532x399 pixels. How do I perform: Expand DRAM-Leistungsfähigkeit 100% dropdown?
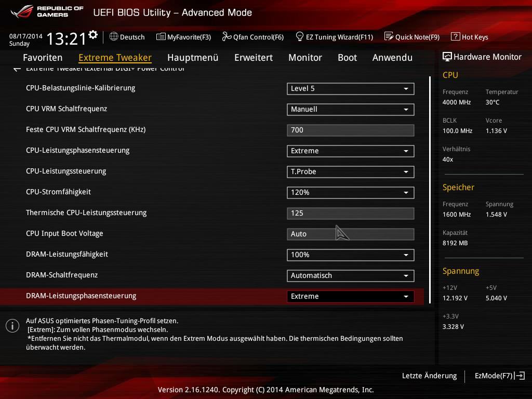(351, 255)
